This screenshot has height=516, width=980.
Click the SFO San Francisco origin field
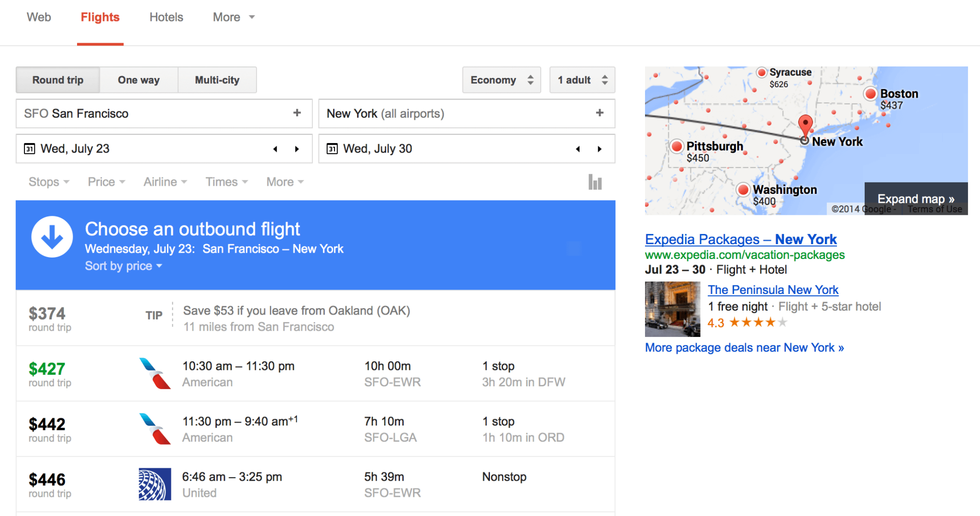coord(144,113)
